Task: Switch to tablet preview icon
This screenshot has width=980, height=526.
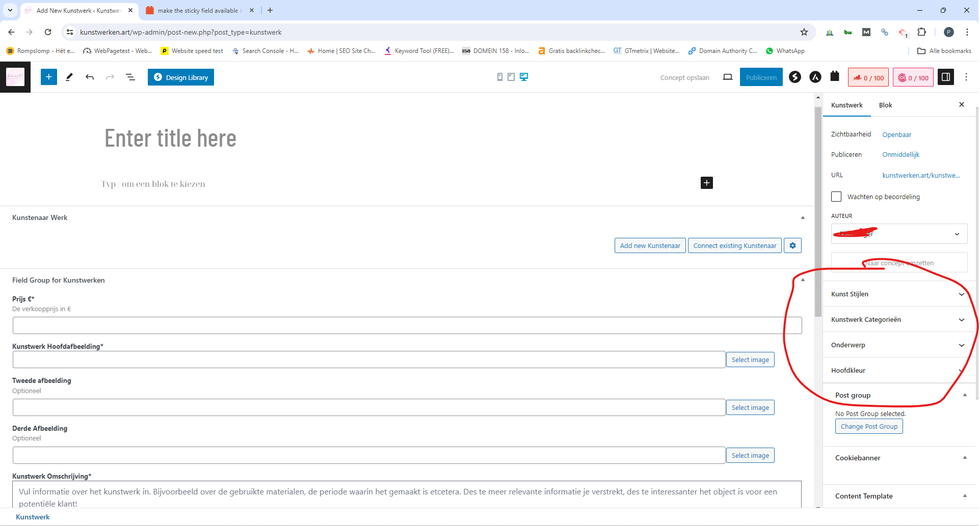Action: (x=511, y=77)
